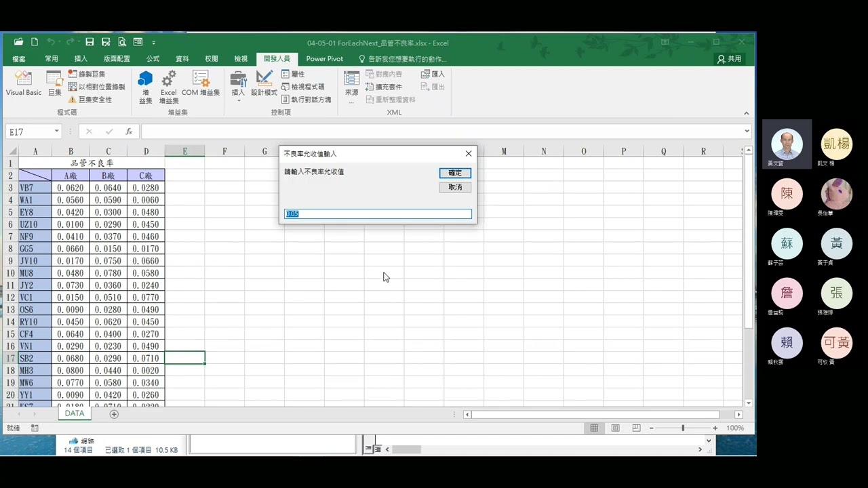
Task: Switch to the 資料 data tab
Action: tap(182, 59)
